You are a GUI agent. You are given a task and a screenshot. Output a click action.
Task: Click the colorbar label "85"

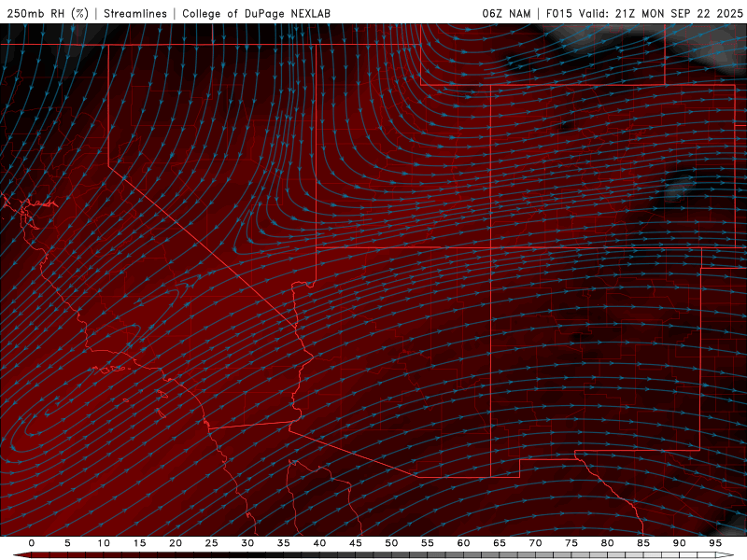pos(643,543)
